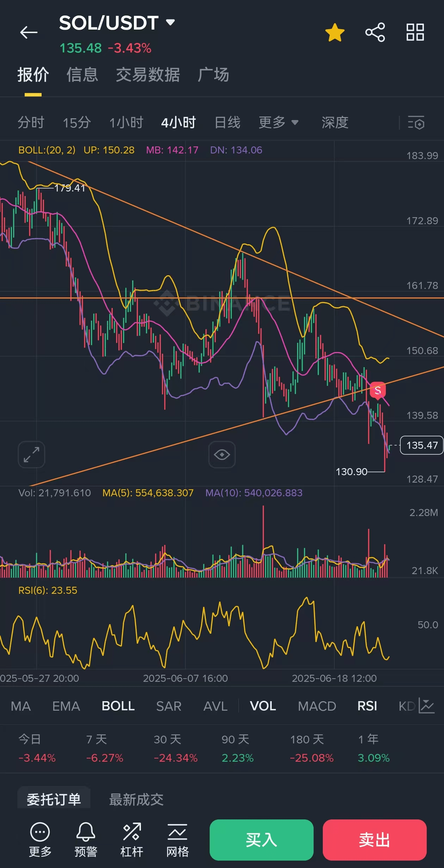Open 网格 grid trading
Image resolution: width=444 pixels, height=868 pixels.
[x=178, y=840]
